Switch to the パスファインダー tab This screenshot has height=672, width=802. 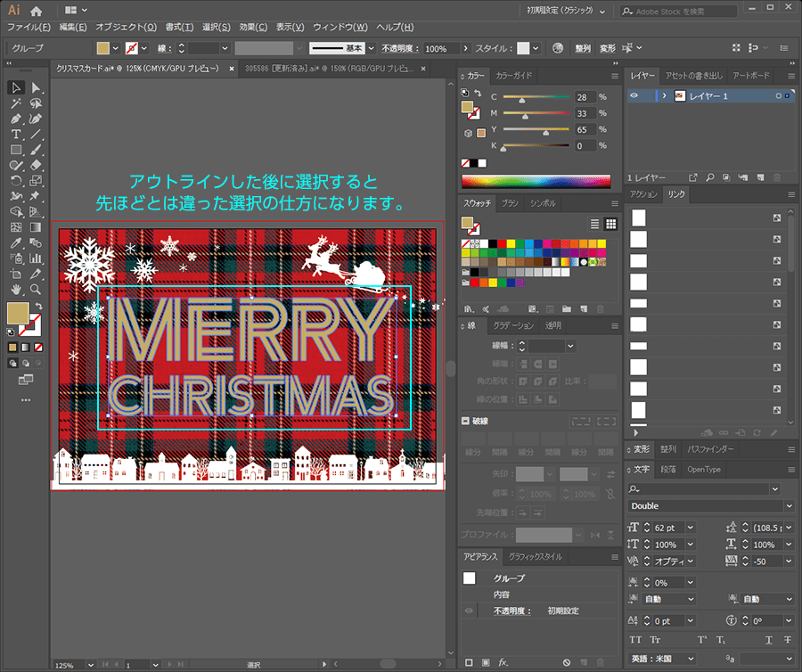[710, 449]
